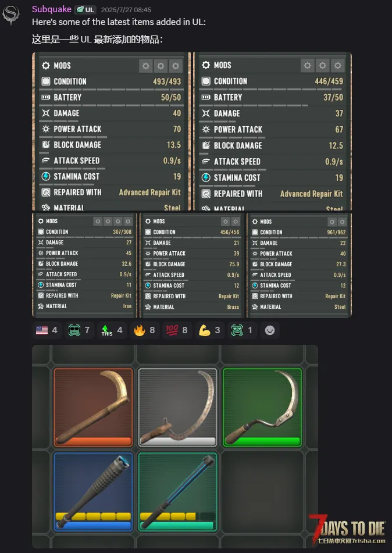Select the orange-tier brass sickle item slot
This screenshot has width=392, height=553.
[94, 408]
